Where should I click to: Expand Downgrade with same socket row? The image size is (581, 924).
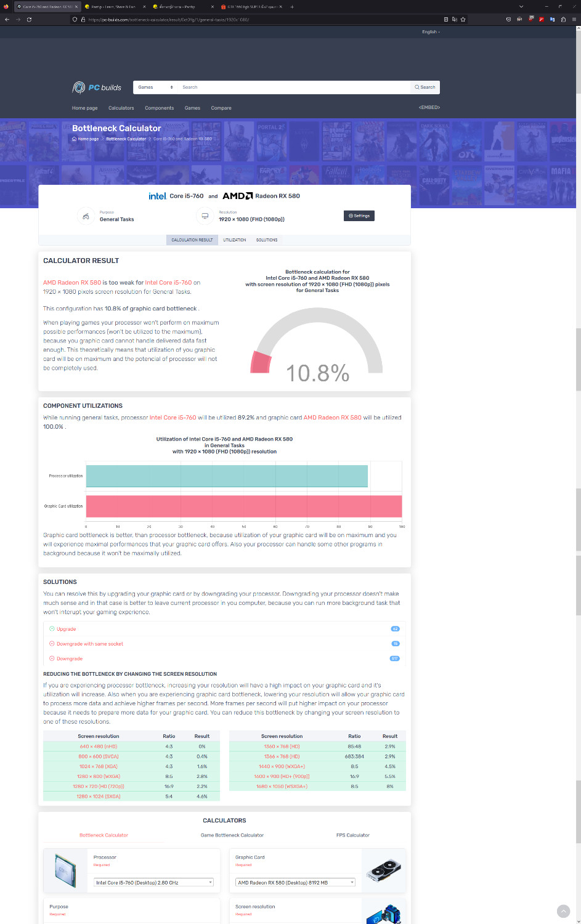(224, 644)
